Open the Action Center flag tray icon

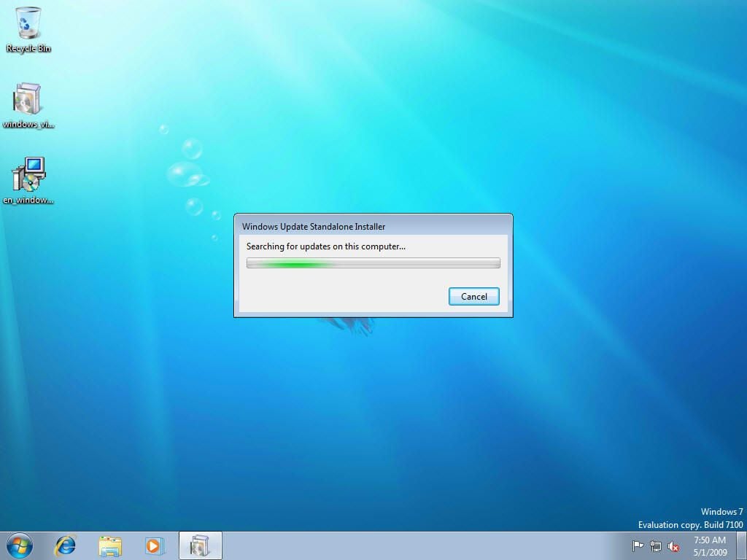638,546
